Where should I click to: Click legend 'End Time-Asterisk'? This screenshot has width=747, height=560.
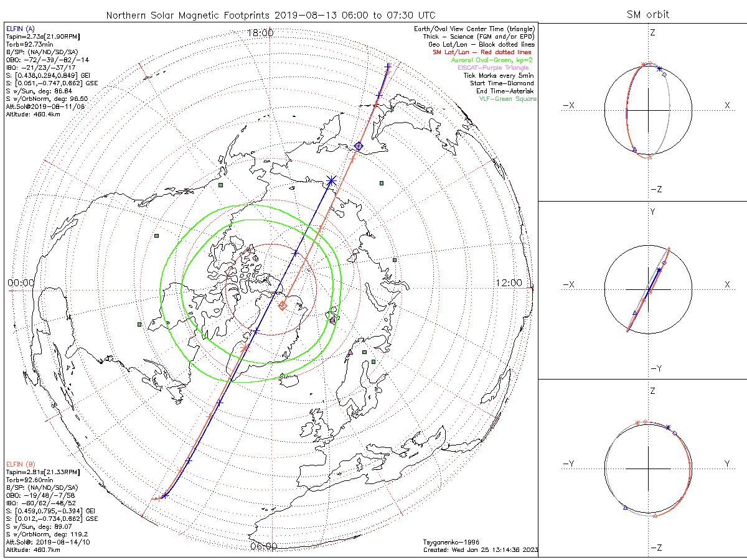click(x=504, y=91)
